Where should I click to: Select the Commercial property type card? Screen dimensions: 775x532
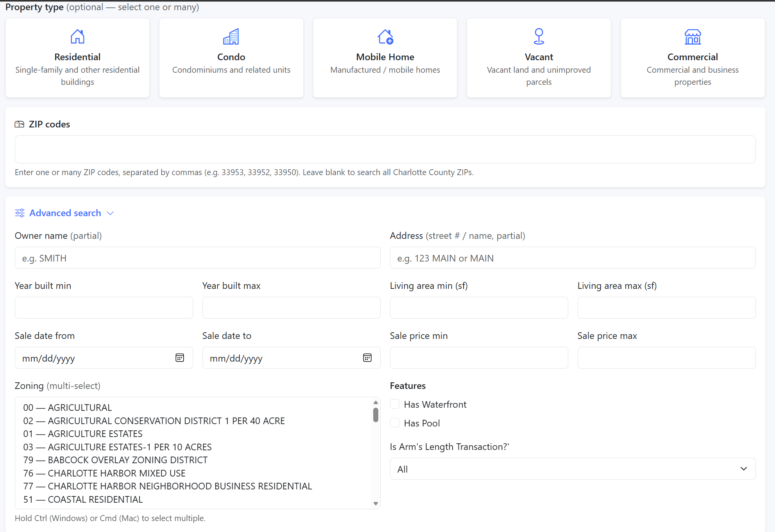click(693, 58)
